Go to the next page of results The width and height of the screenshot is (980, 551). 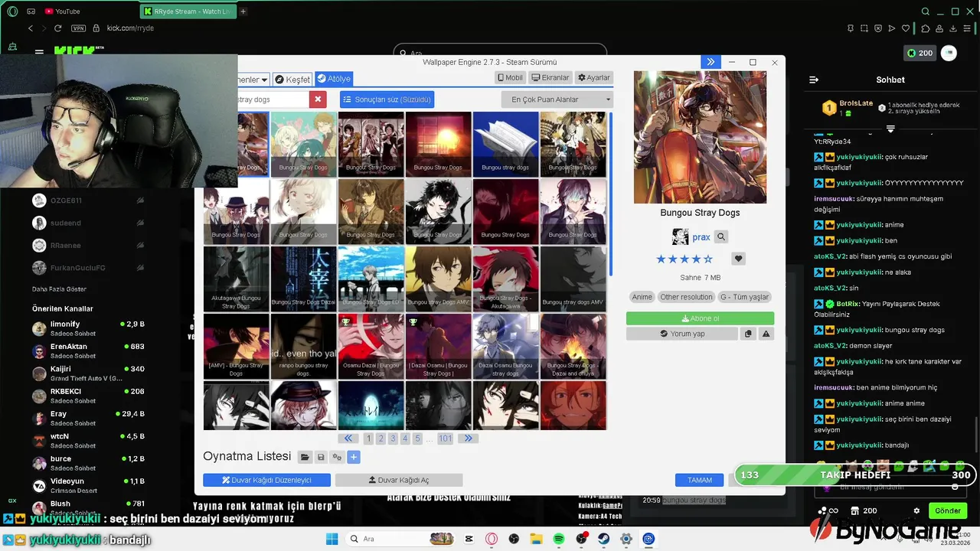[x=468, y=439]
